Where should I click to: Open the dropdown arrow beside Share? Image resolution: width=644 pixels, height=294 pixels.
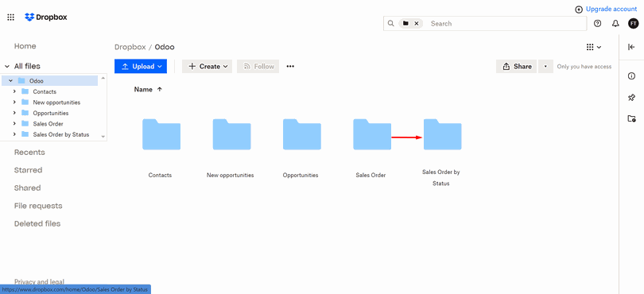(x=545, y=66)
